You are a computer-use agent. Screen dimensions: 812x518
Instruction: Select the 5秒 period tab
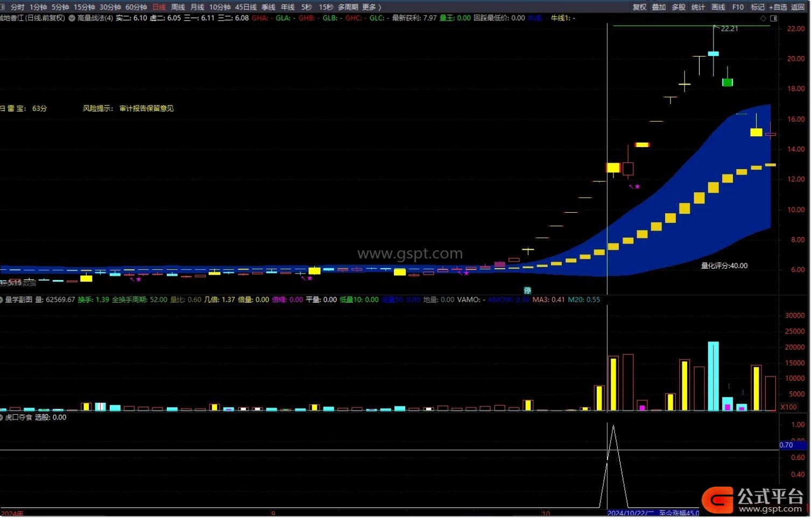306,7
